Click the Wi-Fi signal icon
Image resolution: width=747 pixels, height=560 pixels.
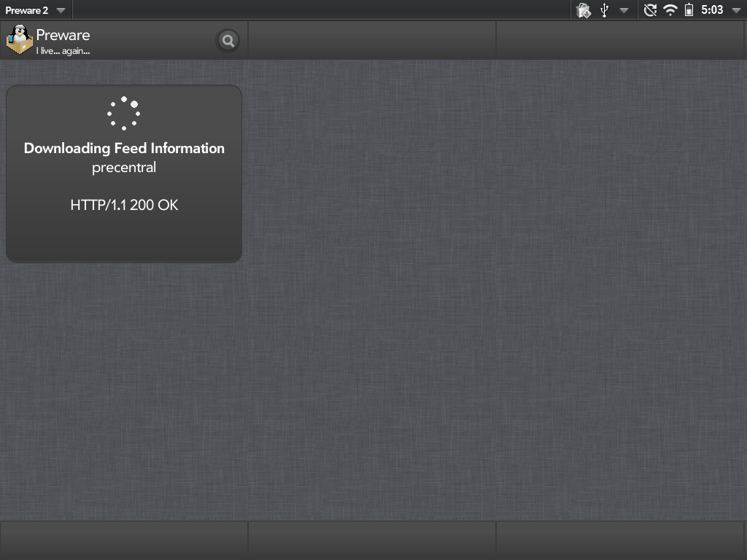(x=670, y=10)
